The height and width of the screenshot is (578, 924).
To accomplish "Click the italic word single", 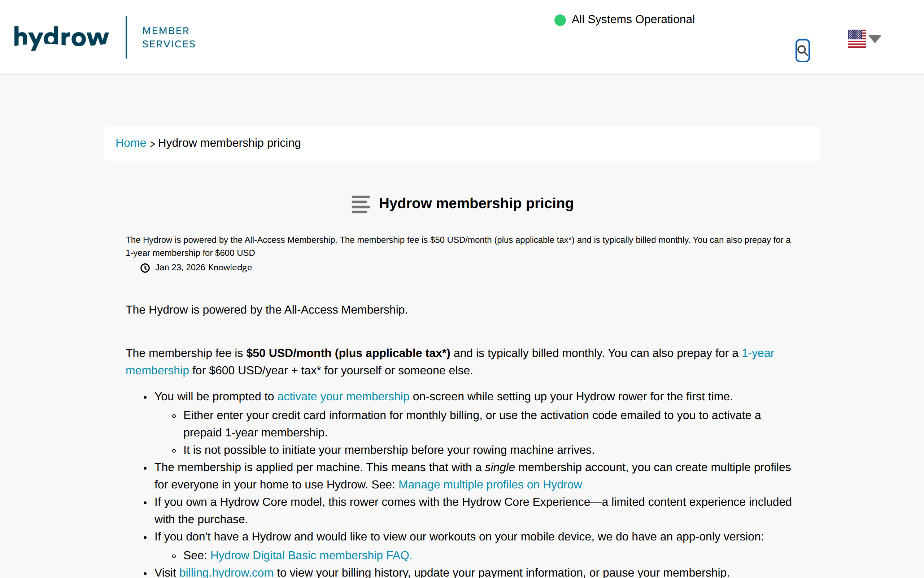I will coord(500,467).
